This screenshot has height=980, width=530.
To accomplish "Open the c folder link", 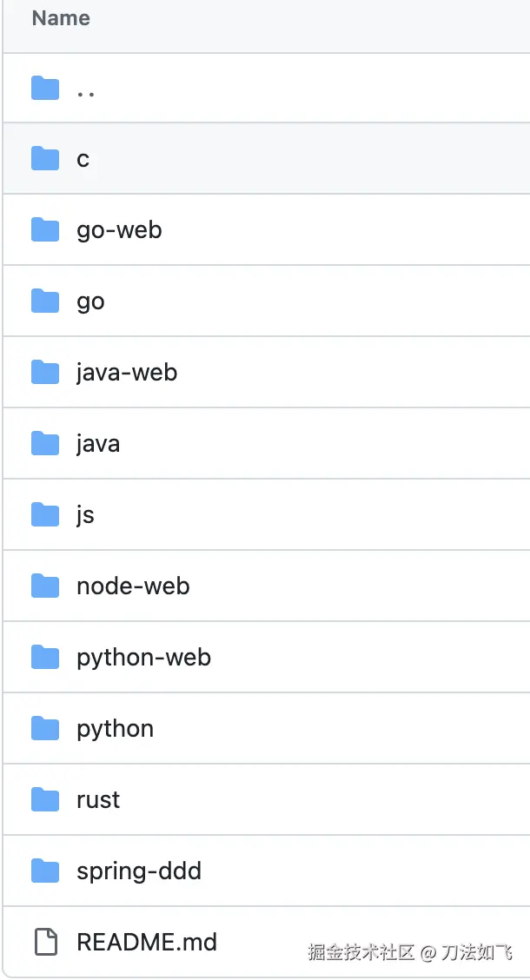I will pyautogui.click(x=83, y=160).
